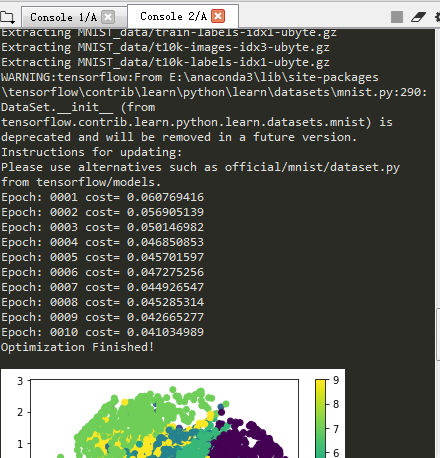Stop the current command with the square button
440x458 pixels.
397,17
